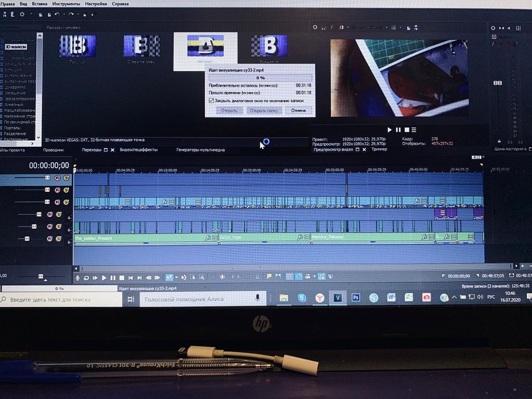Select Порталы in transitions list
Viewport: 532px width, 399px height.
coord(12,128)
